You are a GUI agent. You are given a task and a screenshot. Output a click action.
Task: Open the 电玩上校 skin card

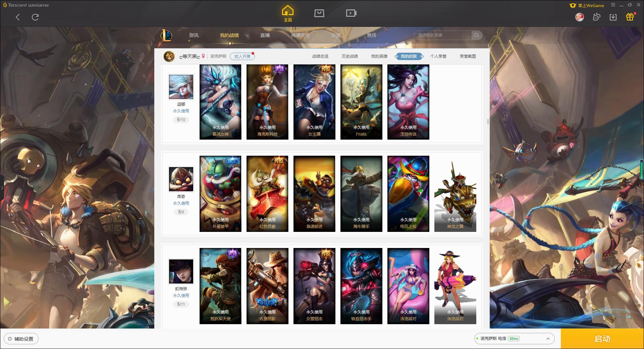408,194
